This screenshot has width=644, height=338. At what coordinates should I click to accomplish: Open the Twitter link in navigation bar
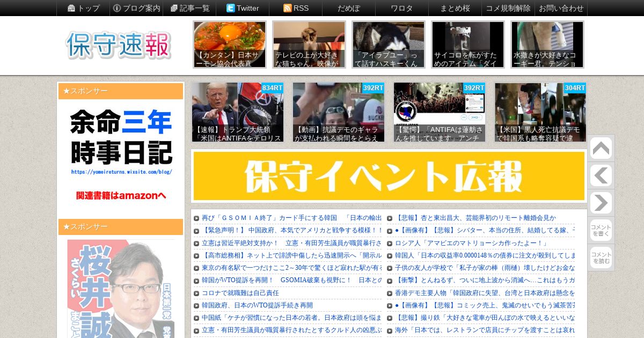coord(243,8)
